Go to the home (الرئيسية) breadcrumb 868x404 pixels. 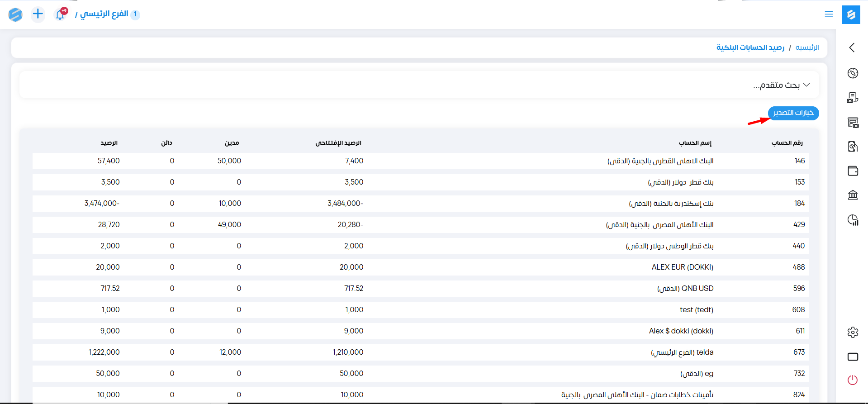807,48
